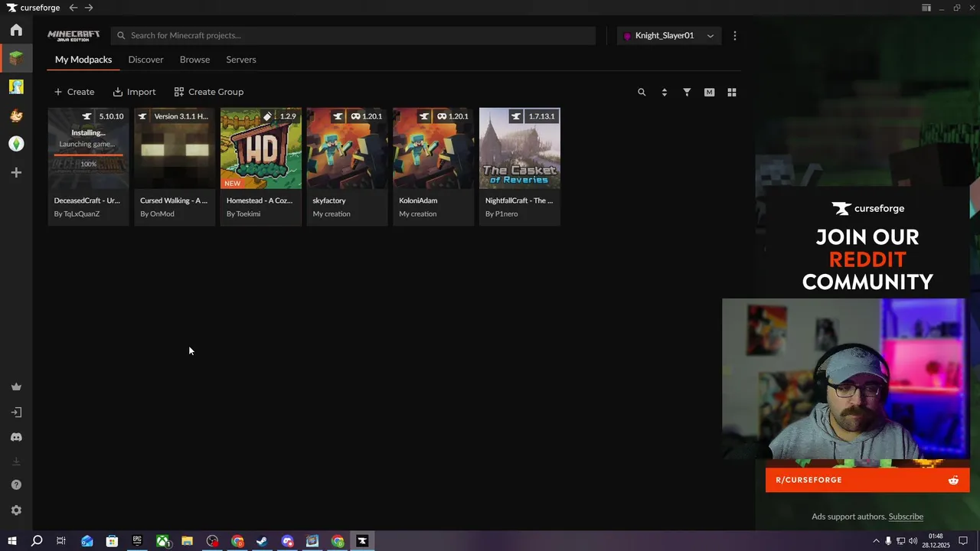Open the Servers tab
Image resolution: width=980 pixels, height=551 pixels.
tap(241, 60)
